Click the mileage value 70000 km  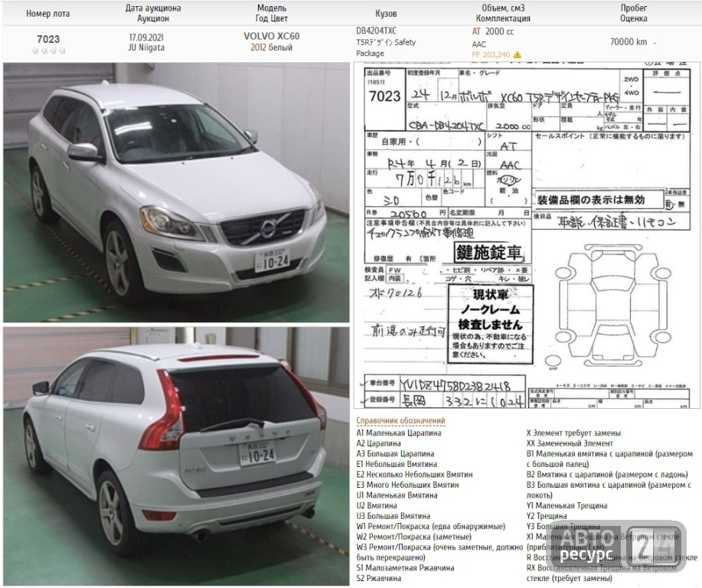click(x=629, y=41)
